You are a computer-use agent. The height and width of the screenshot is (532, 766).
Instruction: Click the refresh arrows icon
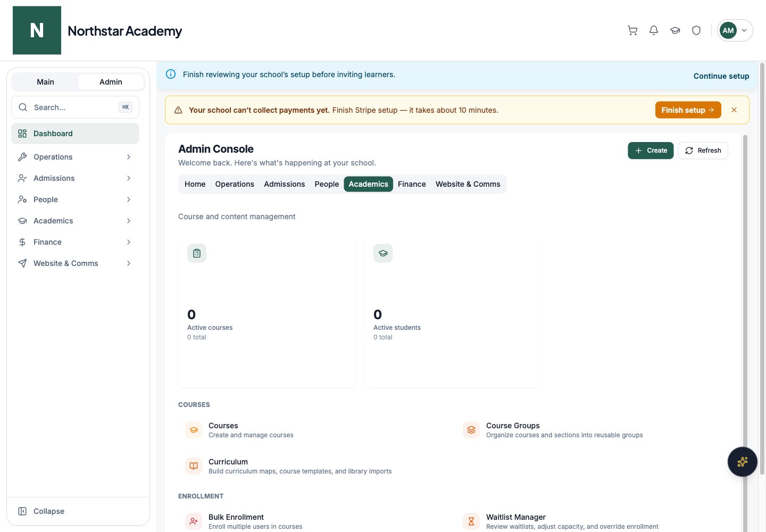tap(689, 151)
